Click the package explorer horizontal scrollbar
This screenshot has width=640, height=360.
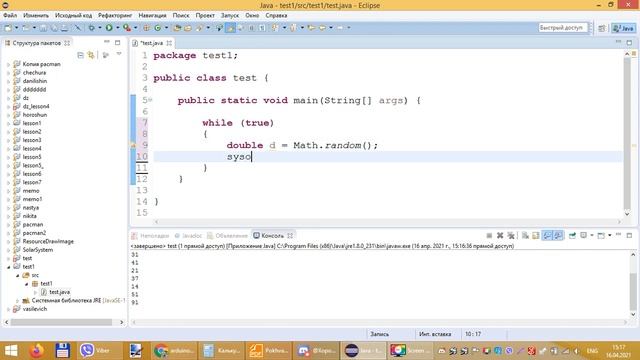point(61,322)
